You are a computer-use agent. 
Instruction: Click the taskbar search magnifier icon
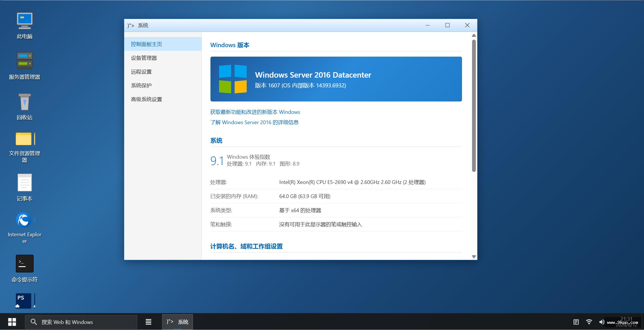(34, 322)
